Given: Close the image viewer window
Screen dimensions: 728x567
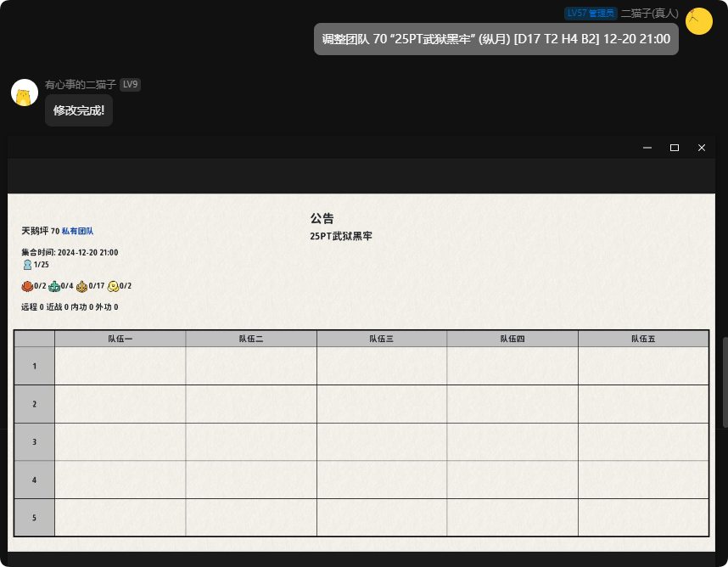Looking at the screenshot, I should (x=702, y=148).
